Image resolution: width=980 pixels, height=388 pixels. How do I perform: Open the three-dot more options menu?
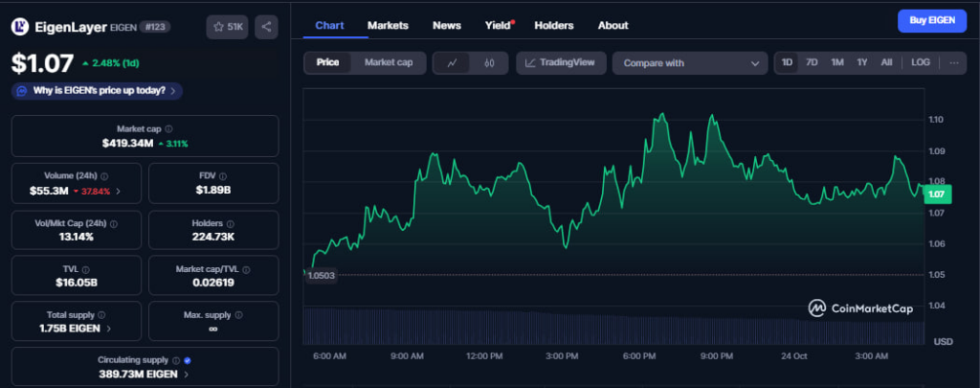954,62
